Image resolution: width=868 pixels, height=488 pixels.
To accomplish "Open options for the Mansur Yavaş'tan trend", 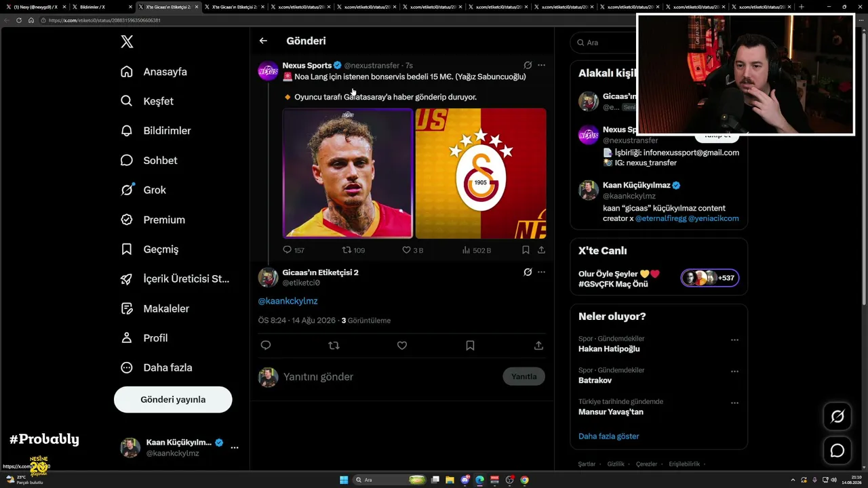I will [x=734, y=403].
